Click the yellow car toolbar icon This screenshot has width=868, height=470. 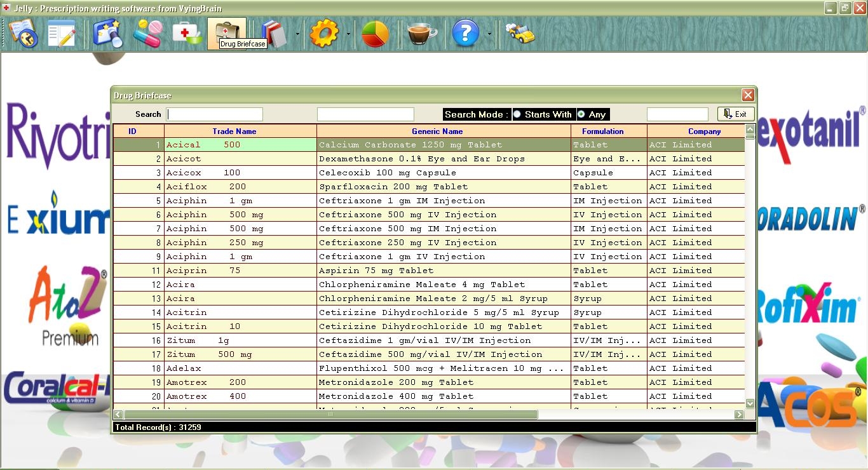[x=520, y=33]
